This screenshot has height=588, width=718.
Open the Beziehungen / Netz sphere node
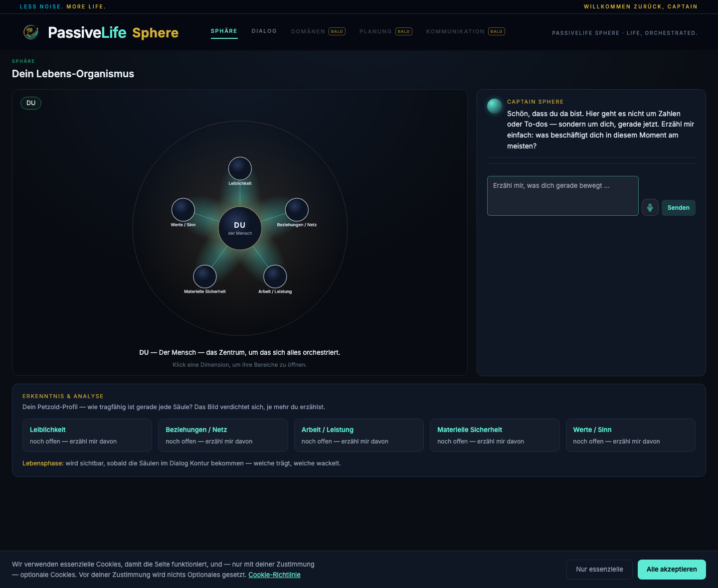click(297, 210)
